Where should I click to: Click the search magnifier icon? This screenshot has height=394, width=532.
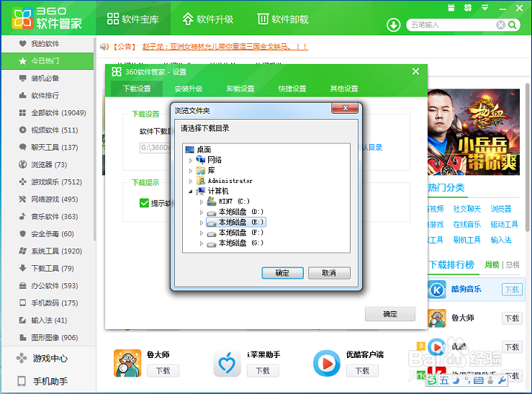[513, 24]
